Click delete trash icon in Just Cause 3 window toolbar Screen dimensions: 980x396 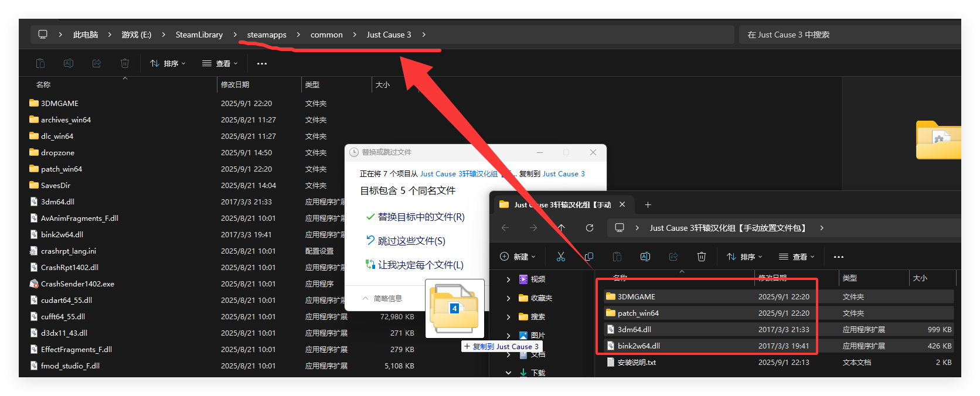(125, 63)
